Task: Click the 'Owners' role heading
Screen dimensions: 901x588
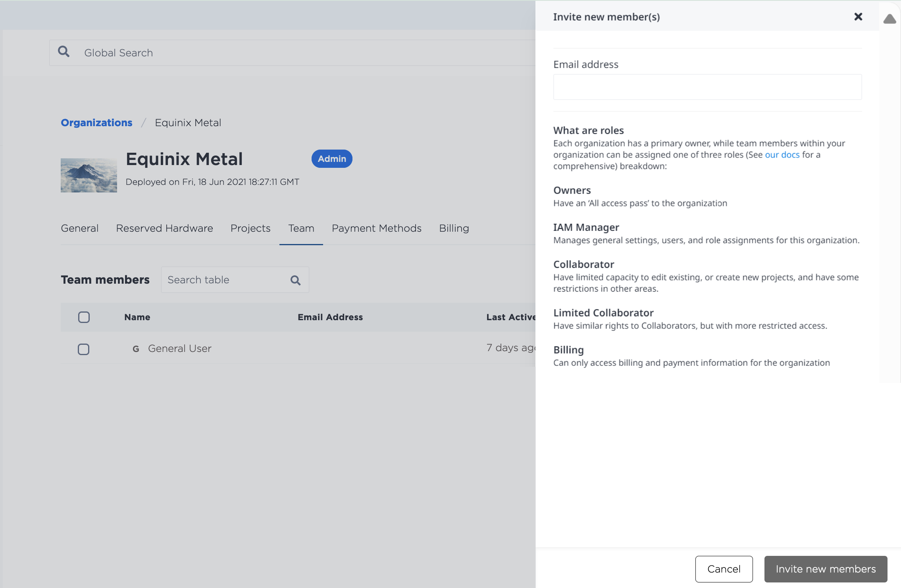Action: pos(572,190)
